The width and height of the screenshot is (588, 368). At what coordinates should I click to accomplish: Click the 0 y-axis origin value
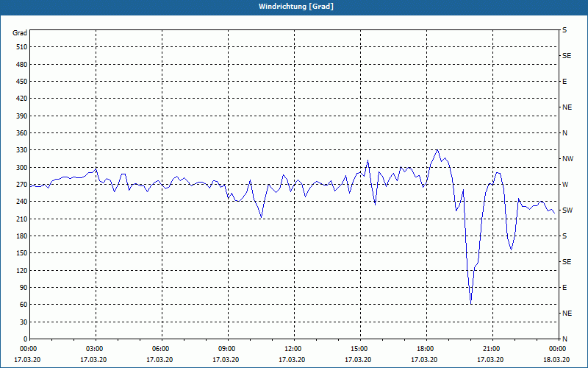[25, 339]
